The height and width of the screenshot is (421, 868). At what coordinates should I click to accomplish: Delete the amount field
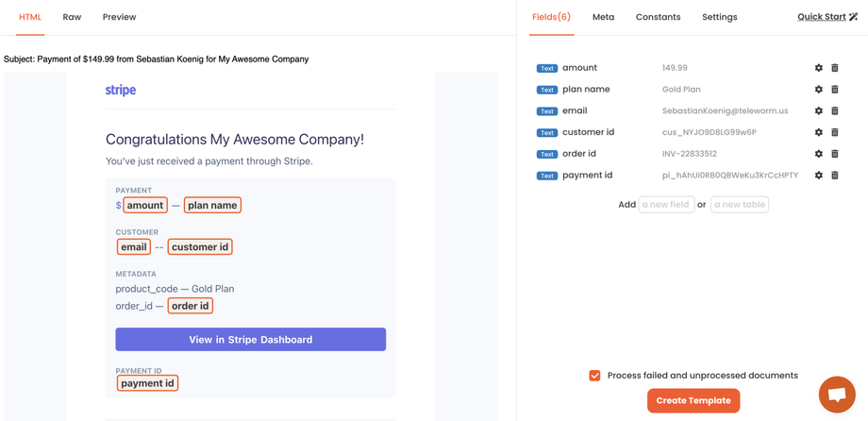tap(835, 68)
